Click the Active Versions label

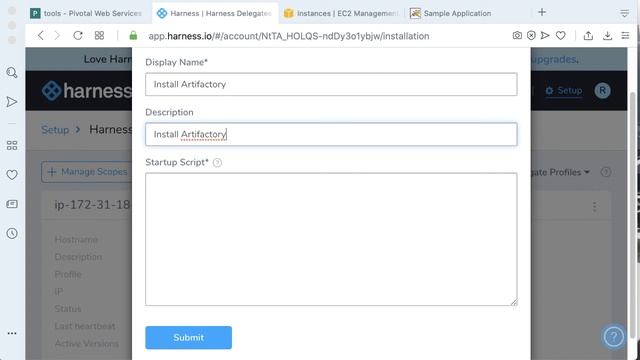[87, 344]
